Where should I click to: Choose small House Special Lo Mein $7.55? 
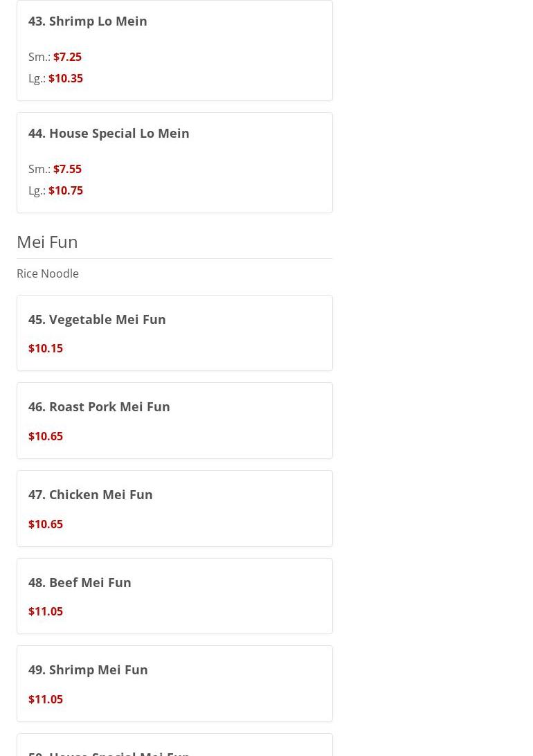coord(67,169)
